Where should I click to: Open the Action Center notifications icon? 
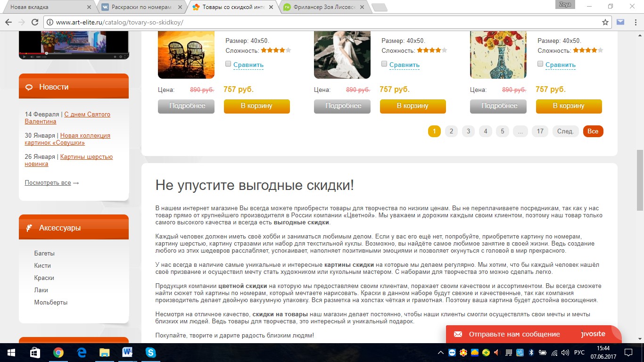pyautogui.click(x=628, y=353)
